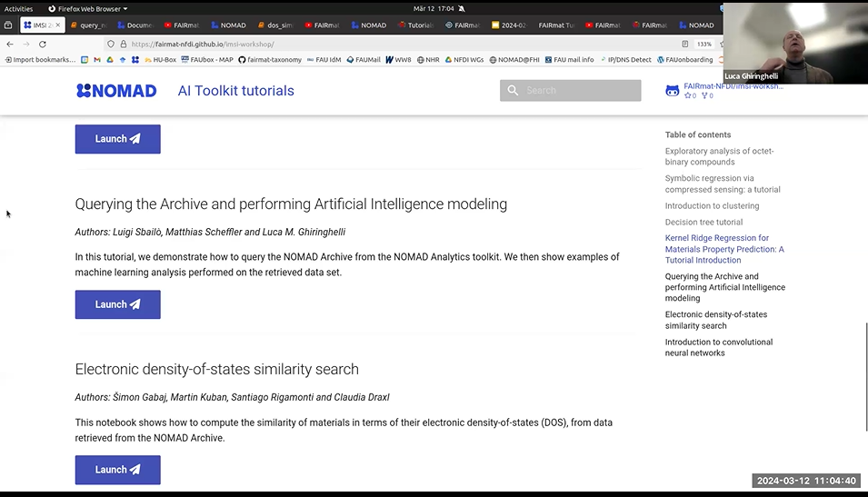868x497 pixels.
Task: Focus the Search input field
Action: [571, 90]
